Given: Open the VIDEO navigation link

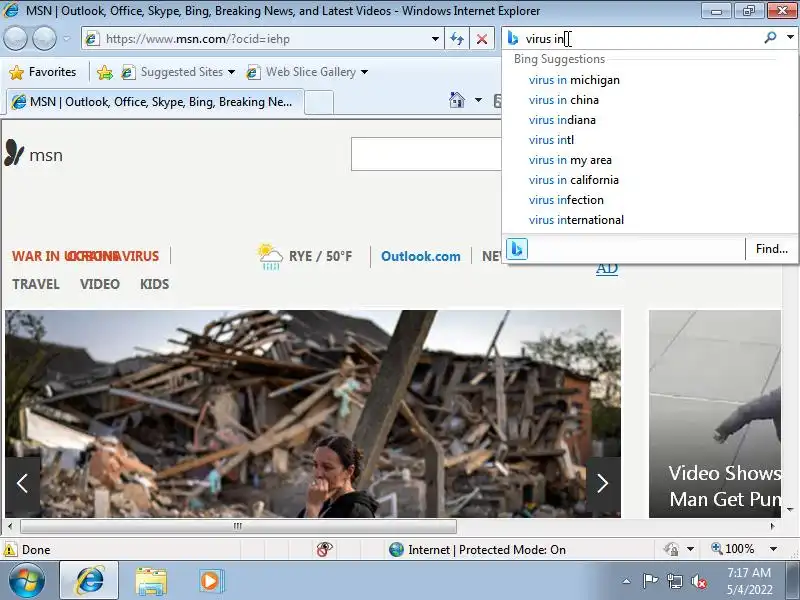Looking at the screenshot, I should [x=99, y=284].
